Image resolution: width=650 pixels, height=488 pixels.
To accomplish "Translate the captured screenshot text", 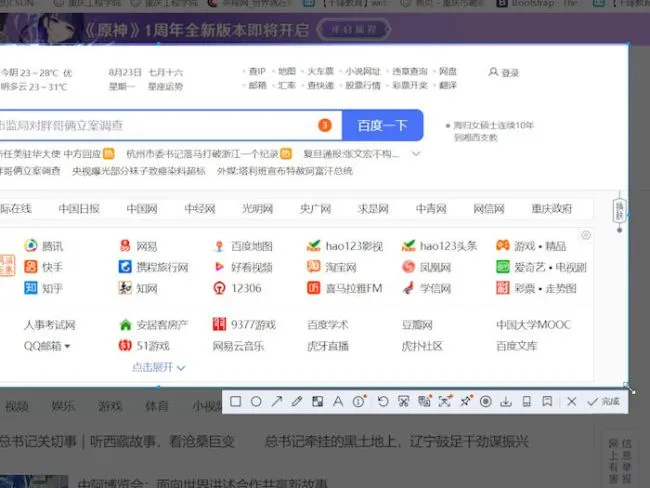I will click(424, 401).
